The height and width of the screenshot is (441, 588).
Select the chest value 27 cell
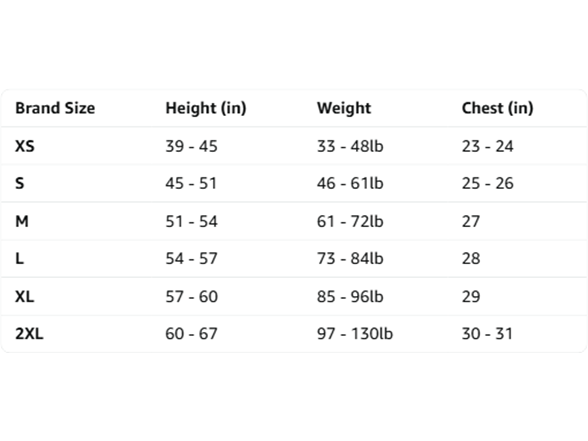coord(471,221)
